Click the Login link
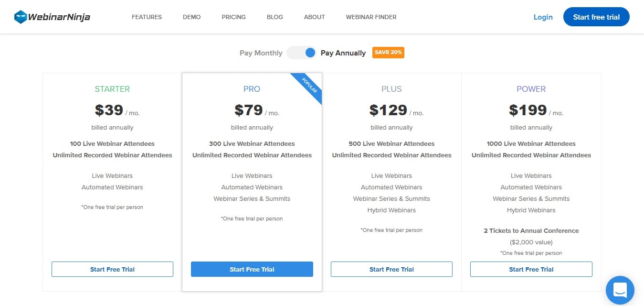The width and height of the screenshot is (644, 306). point(543,17)
